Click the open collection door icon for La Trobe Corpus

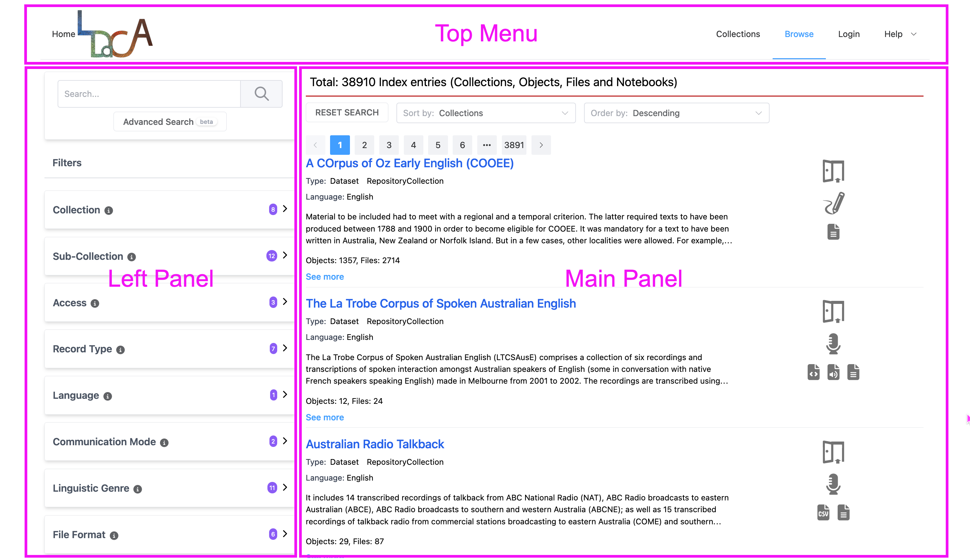pyautogui.click(x=834, y=311)
